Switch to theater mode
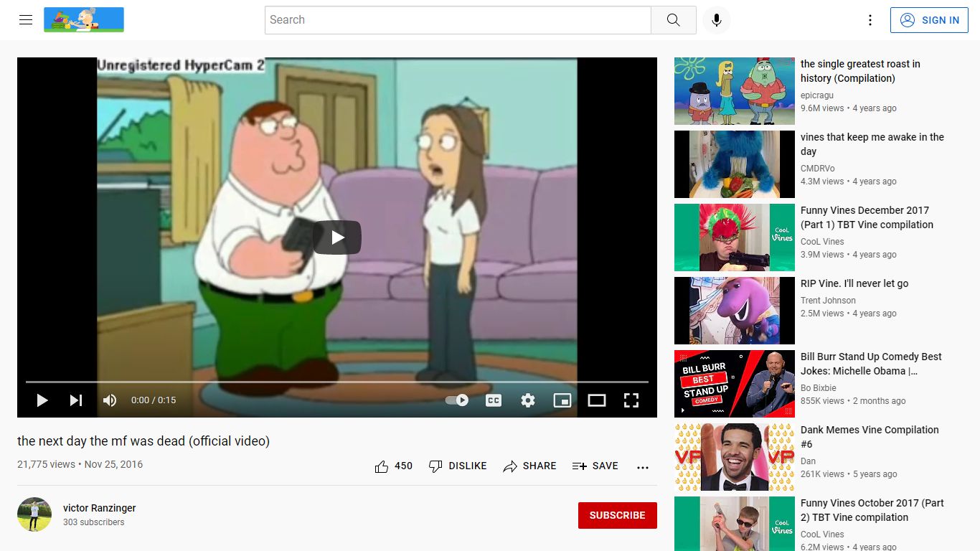 (x=597, y=400)
